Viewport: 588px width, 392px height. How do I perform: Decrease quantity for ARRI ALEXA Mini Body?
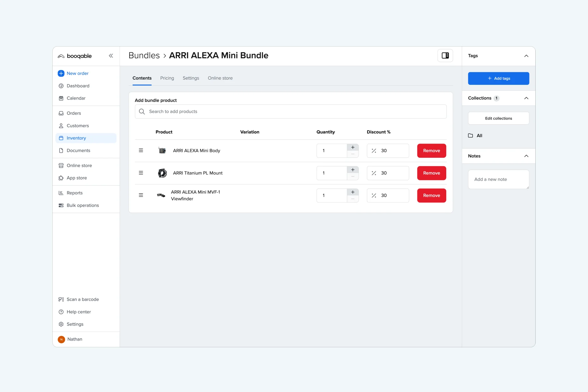353,154
